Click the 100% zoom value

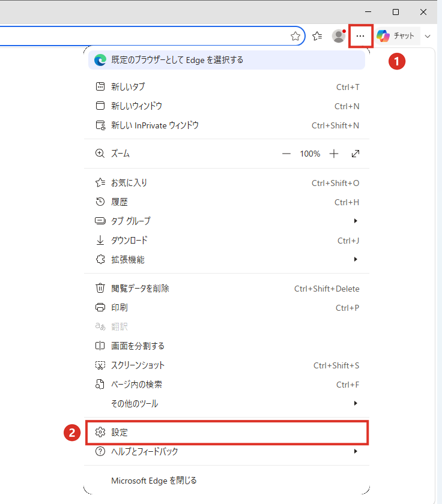point(310,154)
